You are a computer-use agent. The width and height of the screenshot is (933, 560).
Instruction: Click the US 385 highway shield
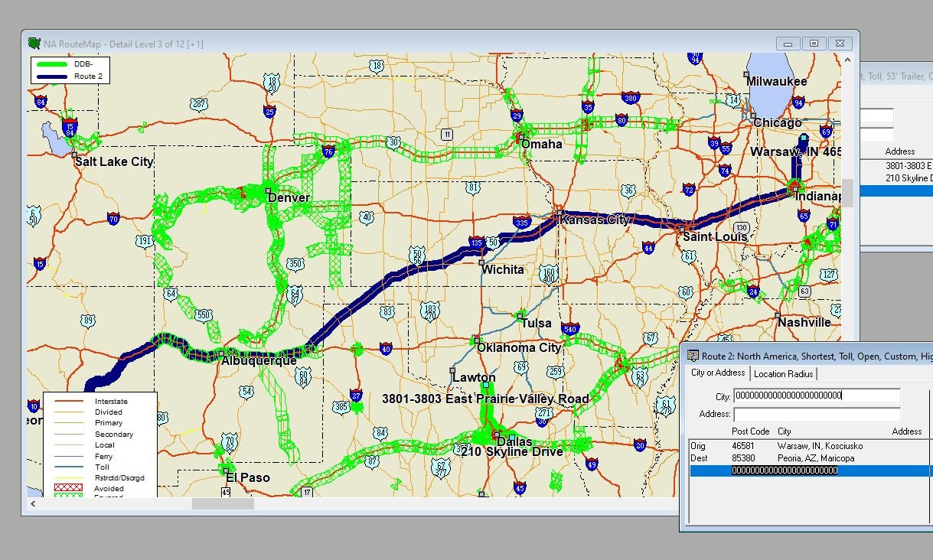pos(341,407)
